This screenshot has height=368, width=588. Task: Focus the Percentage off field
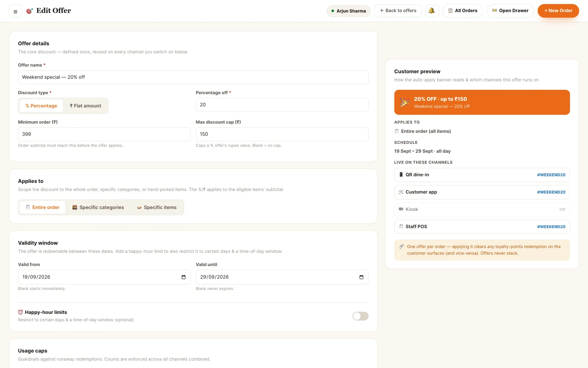282,105
